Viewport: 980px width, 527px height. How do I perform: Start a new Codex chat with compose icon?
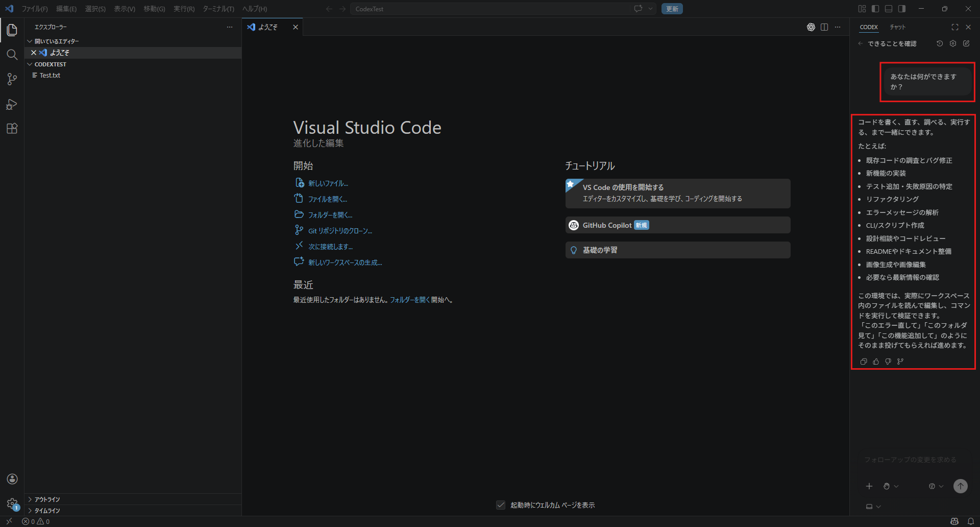[x=966, y=44]
